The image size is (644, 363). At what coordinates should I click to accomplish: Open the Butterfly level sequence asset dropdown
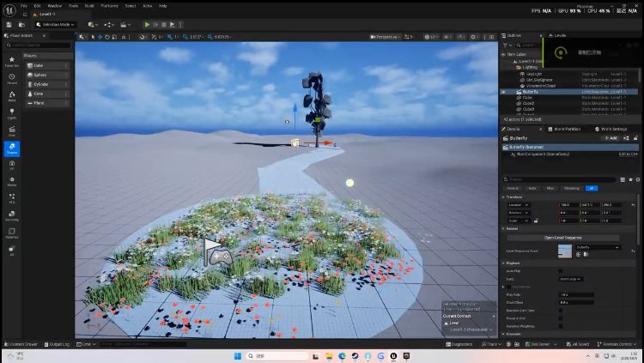[597, 247]
